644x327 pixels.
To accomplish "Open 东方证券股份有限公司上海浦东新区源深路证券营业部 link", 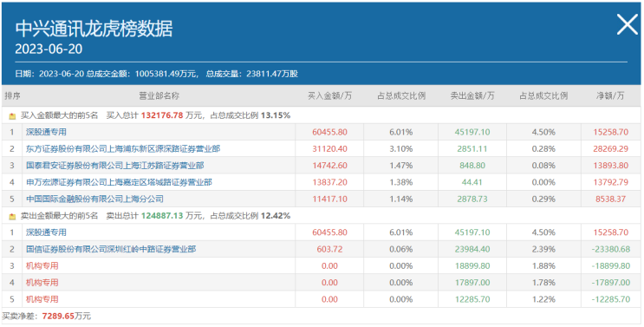I will coord(123,148).
